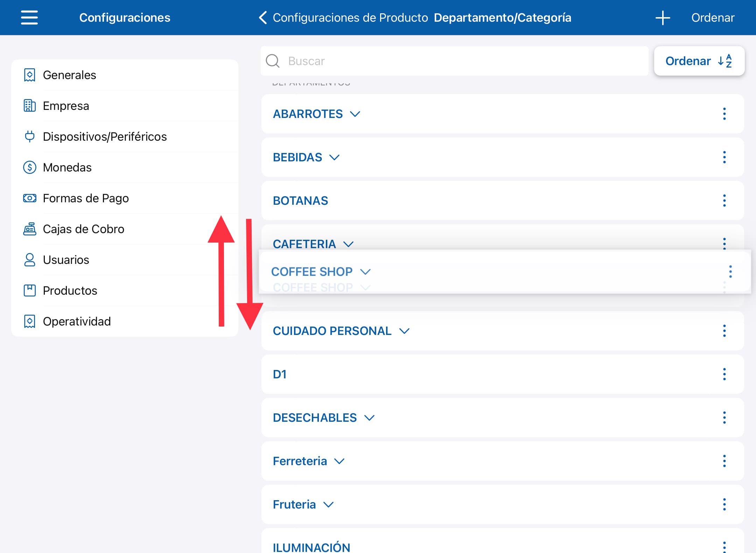Screen dimensions: 756x553
Task: Open options menu for DESECHABLES
Action: [x=724, y=418]
